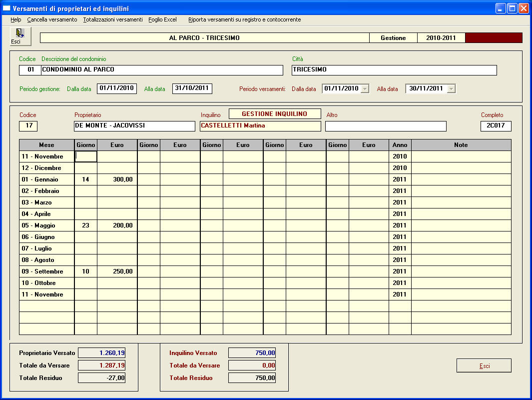Viewport: 532px width, 400px height.
Task: Click the Completo field 2C017
Action: point(496,126)
